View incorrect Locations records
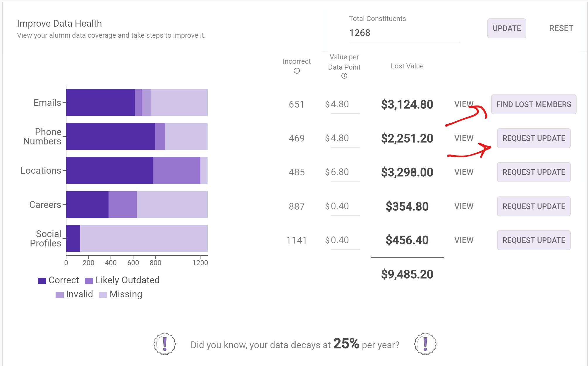Viewport: 588px width, 366px height. coord(463,172)
